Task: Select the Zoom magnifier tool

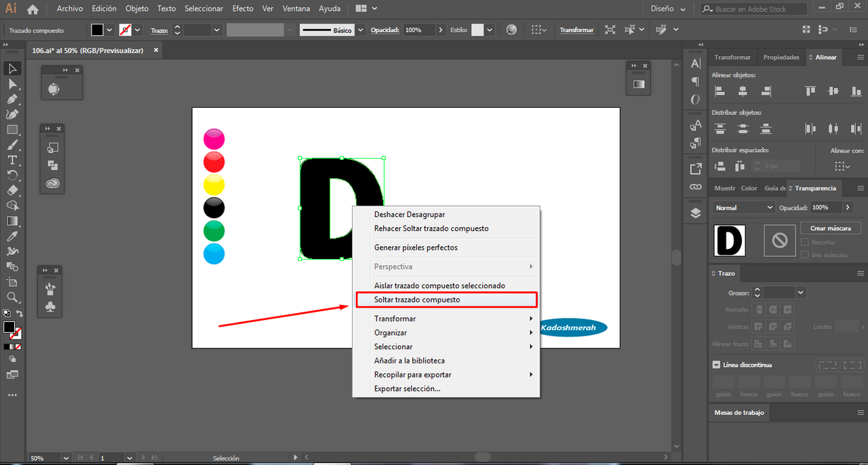Action: (12, 297)
